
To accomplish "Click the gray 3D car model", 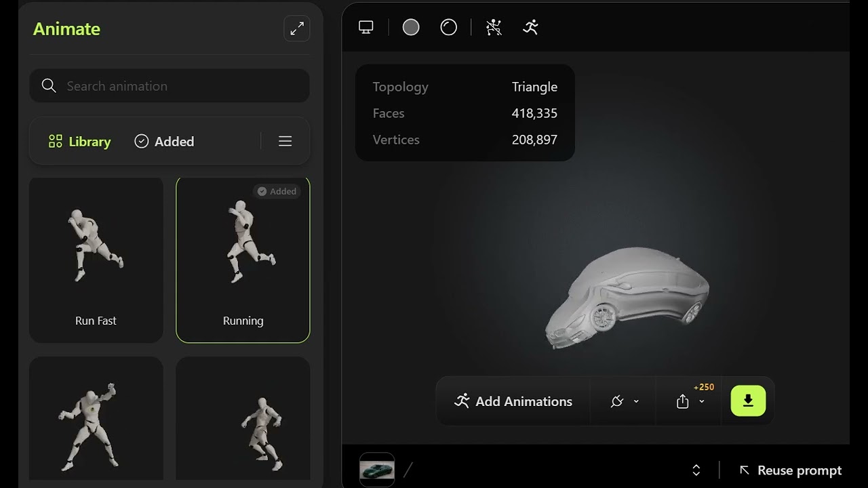I will [627, 298].
